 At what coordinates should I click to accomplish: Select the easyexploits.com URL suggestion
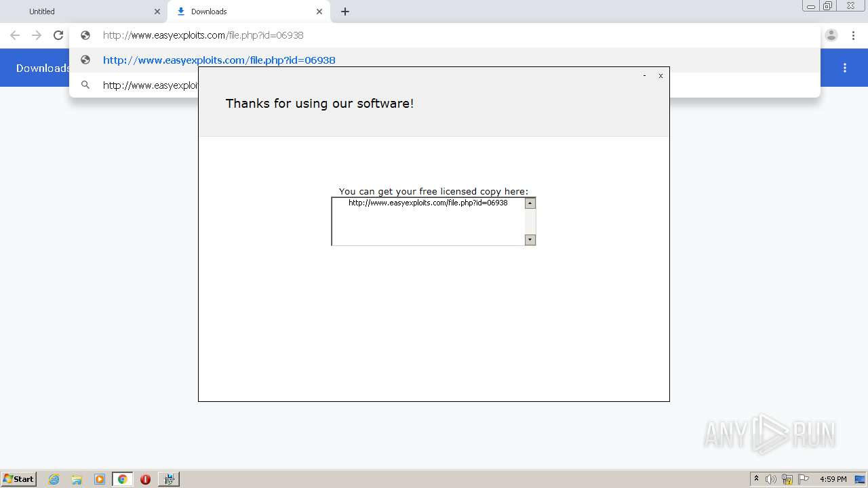(444, 60)
